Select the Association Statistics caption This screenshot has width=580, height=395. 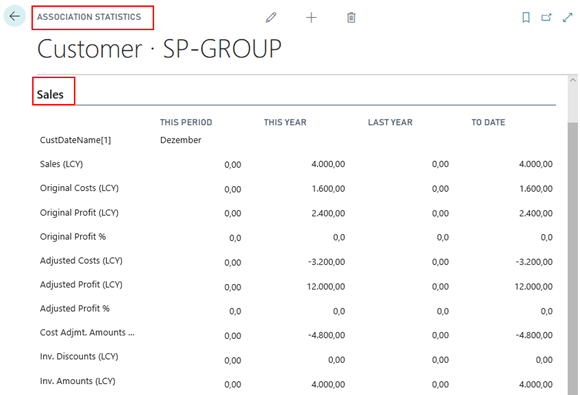coord(89,17)
